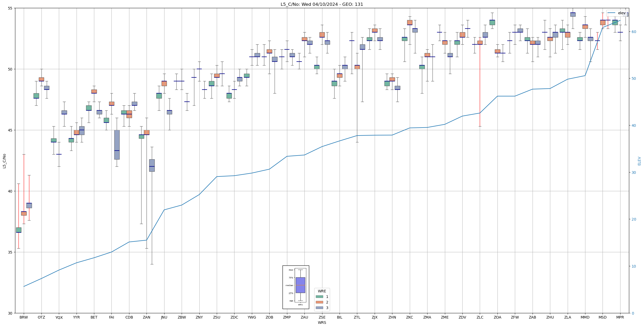Image resolution: width=644 pixels, height=327 pixels.
Task: Click the ZDV station label
Action: (462, 317)
